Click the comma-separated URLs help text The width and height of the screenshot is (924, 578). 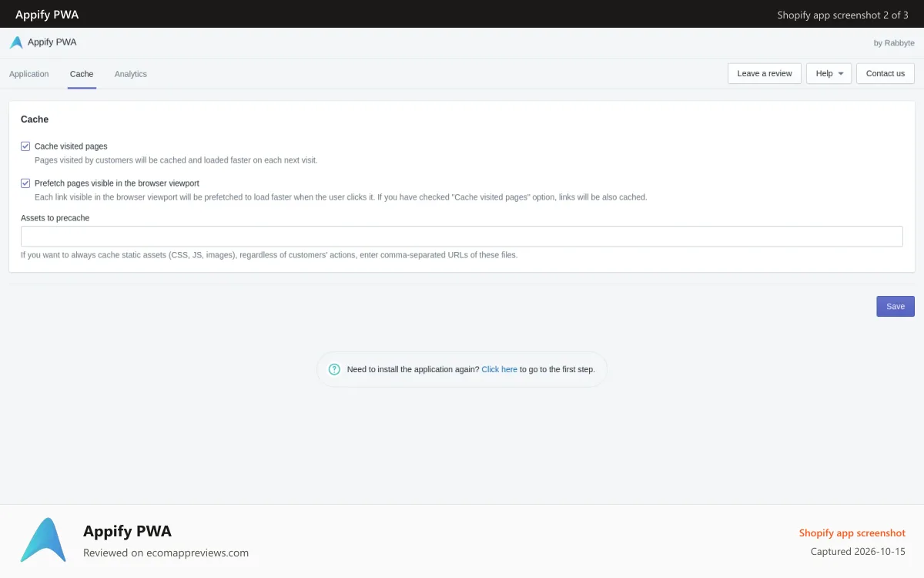[x=269, y=254]
